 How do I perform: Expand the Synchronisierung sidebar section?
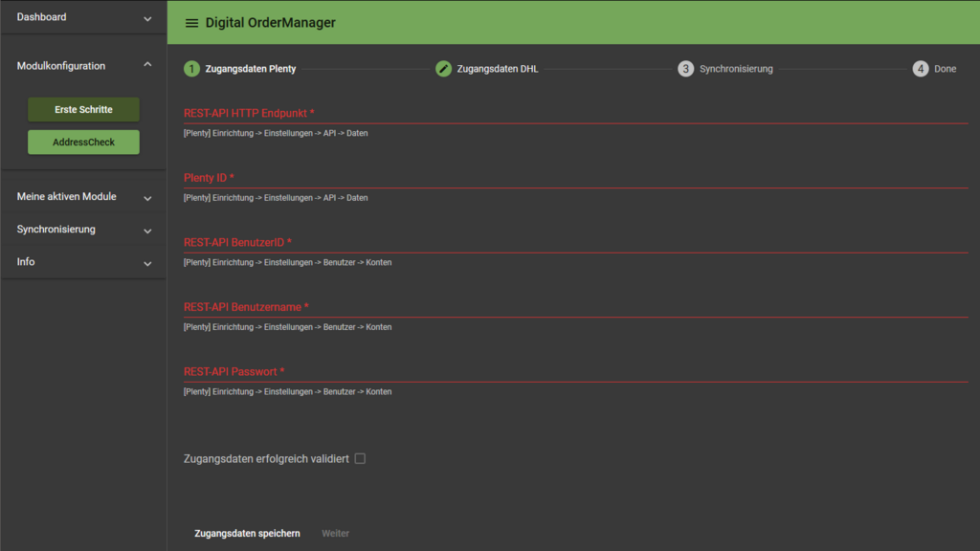coord(147,231)
